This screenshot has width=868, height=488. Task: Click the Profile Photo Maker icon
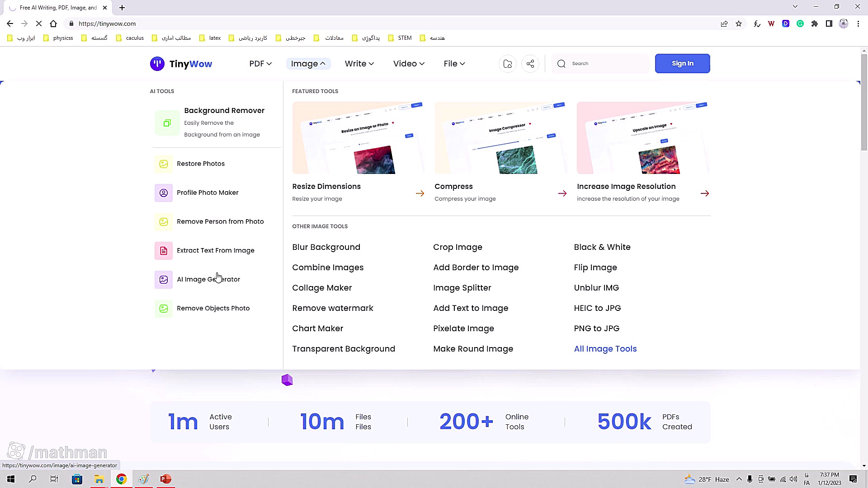click(x=164, y=193)
